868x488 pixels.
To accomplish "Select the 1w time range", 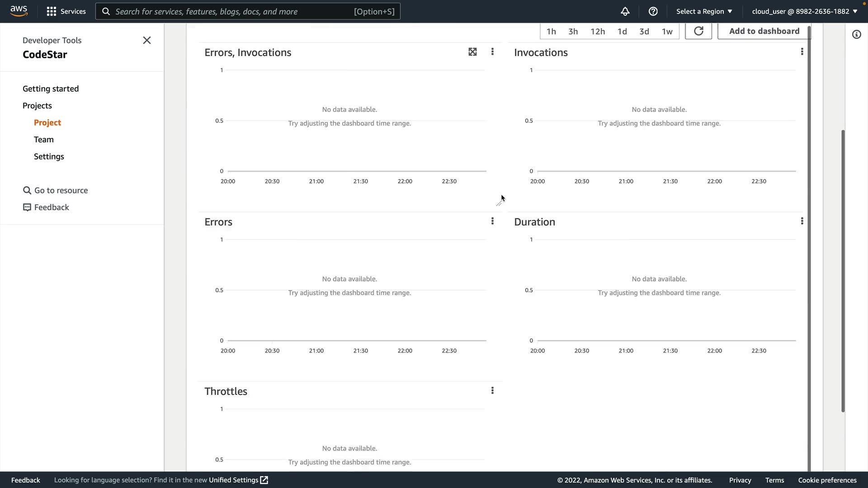I will click(x=667, y=31).
